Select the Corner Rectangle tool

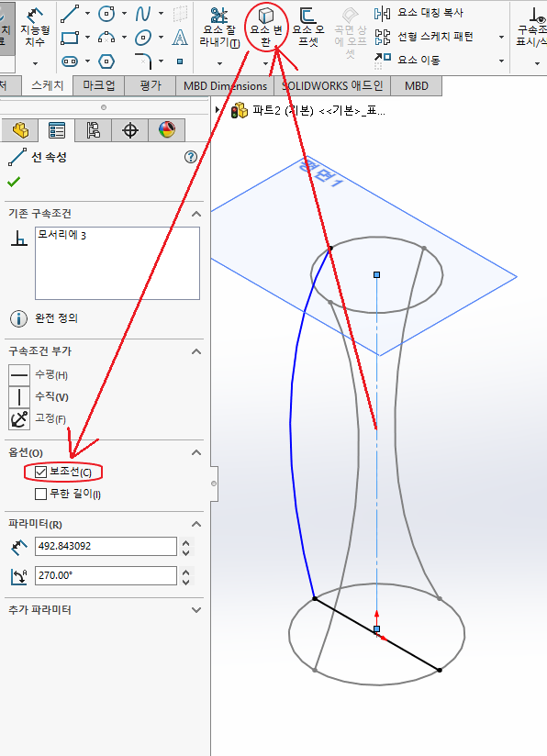point(70,37)
